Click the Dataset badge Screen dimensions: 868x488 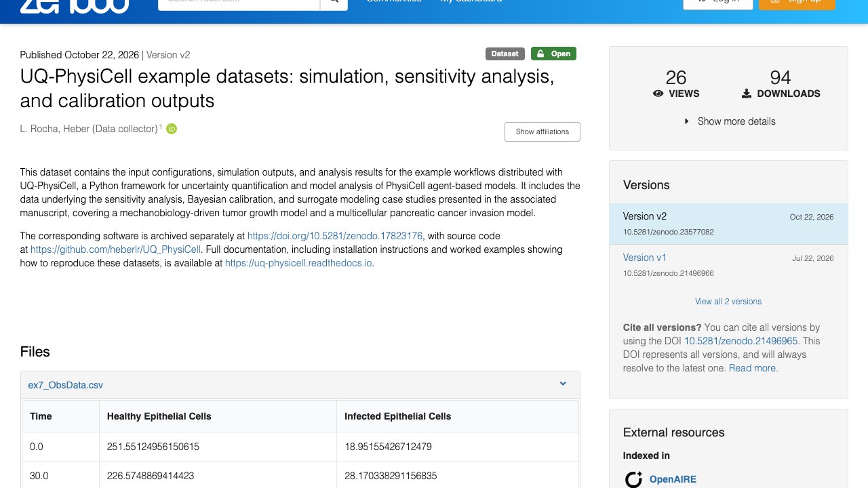tap(505, 54)
